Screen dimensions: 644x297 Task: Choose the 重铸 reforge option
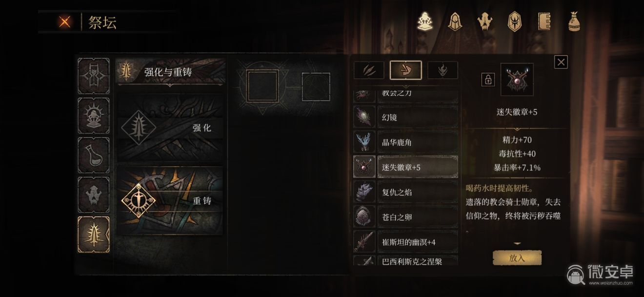pos(171,200)
